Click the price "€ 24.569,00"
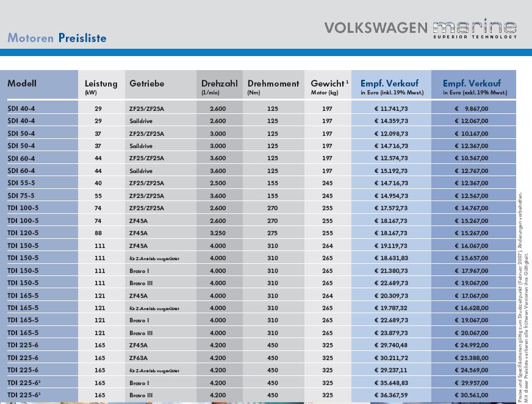The image size is (532, 404). click(x=471, y=370)
